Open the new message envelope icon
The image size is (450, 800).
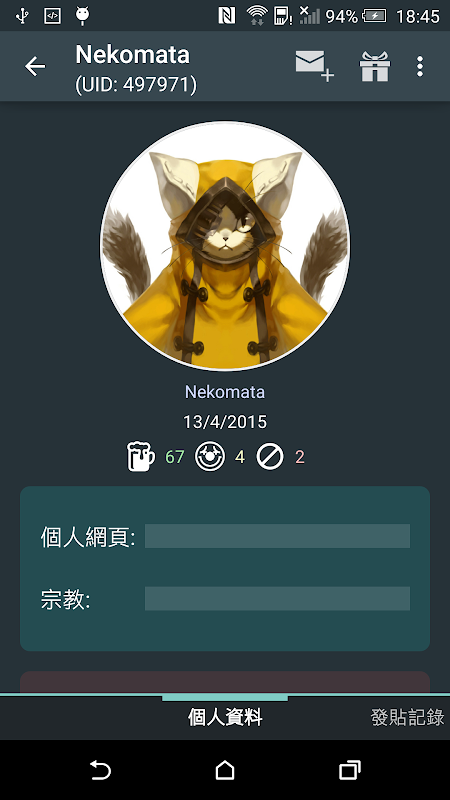315,66
